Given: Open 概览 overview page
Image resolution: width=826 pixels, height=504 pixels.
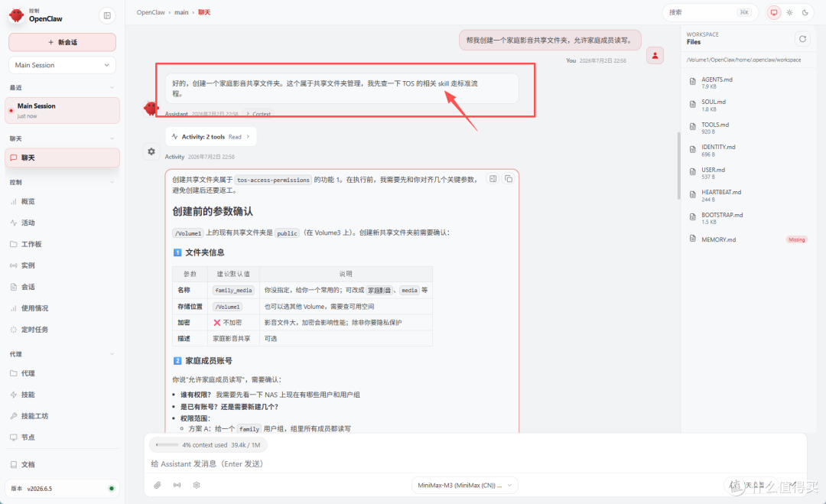Looking at the screenshot, I should pyautogui.click(x=28, y=201).
